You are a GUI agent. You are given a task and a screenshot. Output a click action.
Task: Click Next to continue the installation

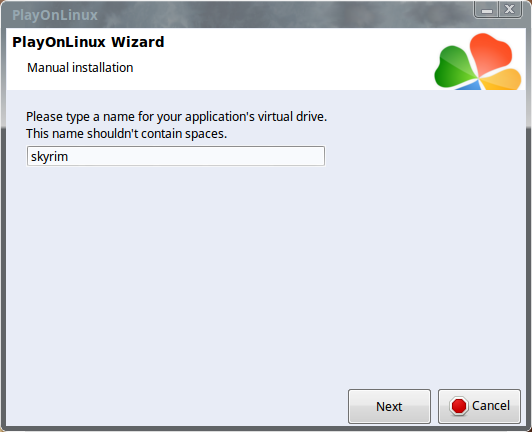click(389, 406)
